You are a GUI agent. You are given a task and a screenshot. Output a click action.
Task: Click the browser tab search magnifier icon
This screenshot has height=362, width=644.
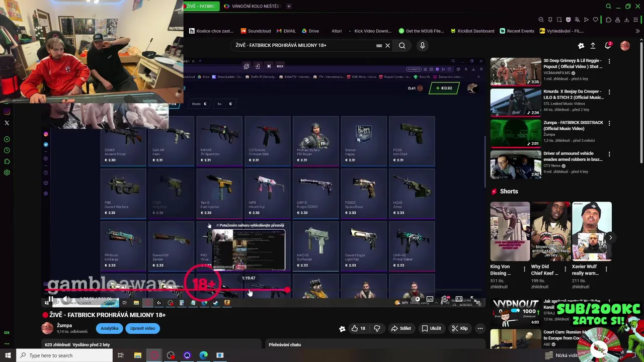(x=608, y=6)
